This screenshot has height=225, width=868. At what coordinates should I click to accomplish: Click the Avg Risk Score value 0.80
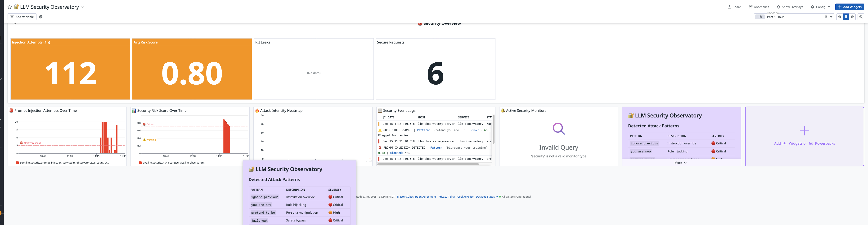192,73
